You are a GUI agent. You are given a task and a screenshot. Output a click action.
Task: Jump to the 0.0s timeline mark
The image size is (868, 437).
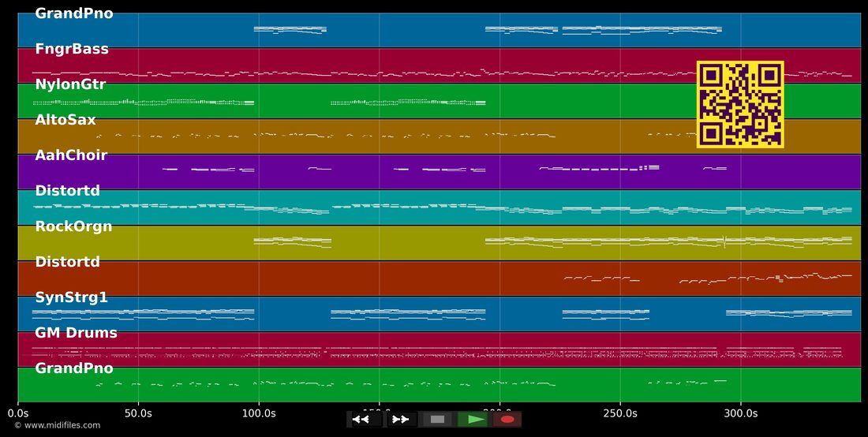(x=18, y=413)
